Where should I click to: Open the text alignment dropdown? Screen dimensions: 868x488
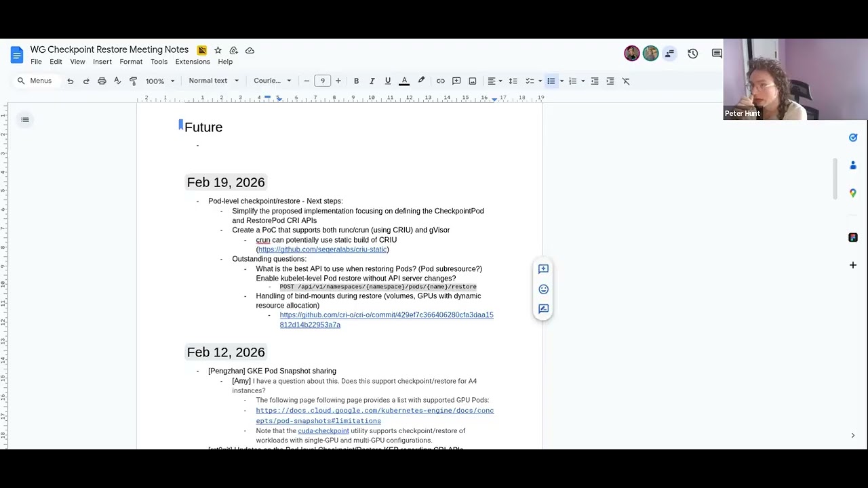[x=495, y=81]
